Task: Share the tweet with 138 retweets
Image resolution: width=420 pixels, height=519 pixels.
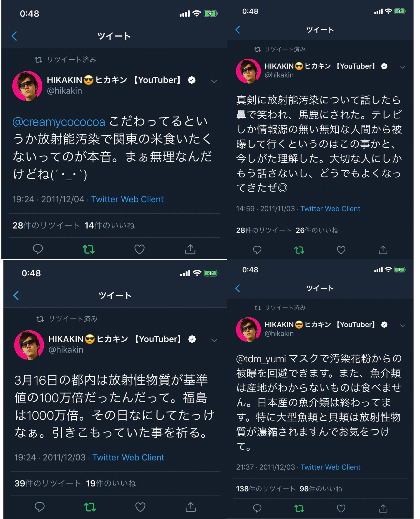Action: point(383,508)
